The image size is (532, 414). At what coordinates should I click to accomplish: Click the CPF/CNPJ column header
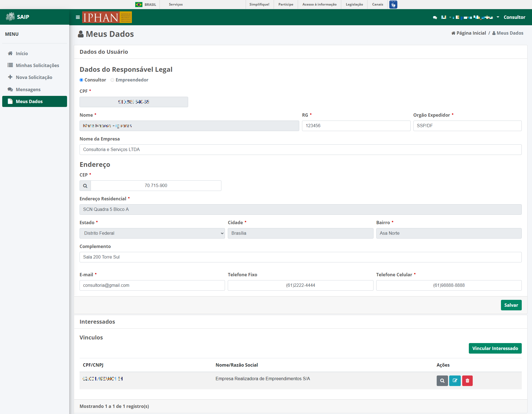(x=93, y=365)
